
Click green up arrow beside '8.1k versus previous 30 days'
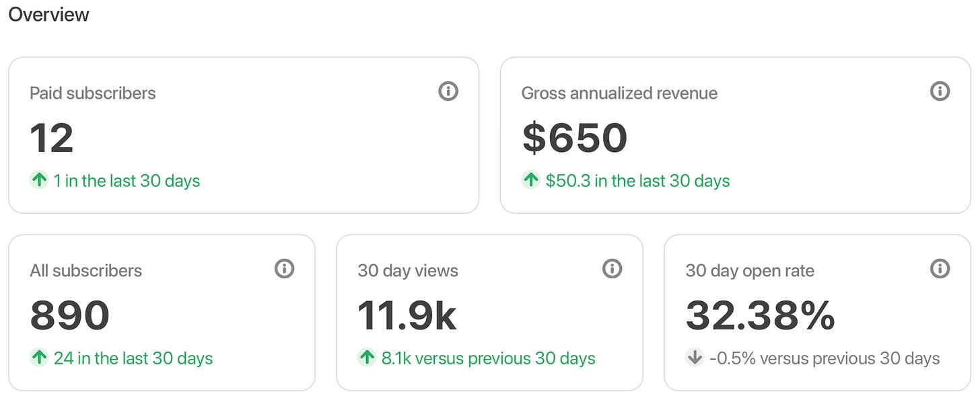click(x=367, y=358)
